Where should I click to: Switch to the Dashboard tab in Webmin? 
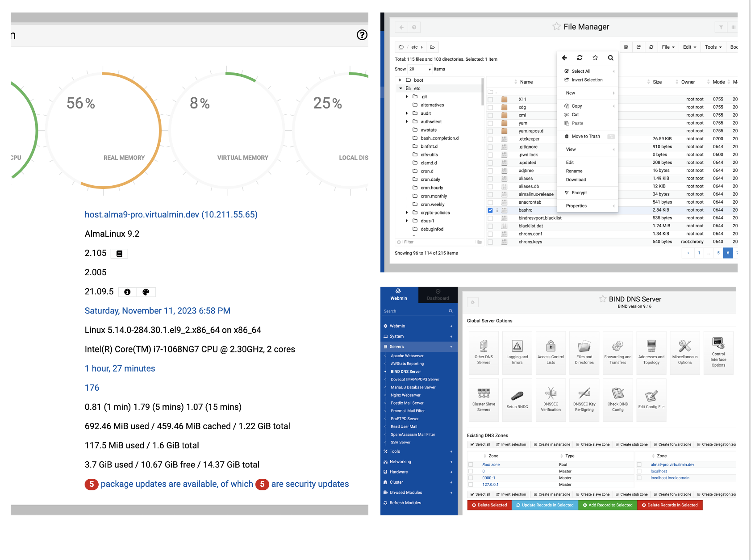[438, 295]
